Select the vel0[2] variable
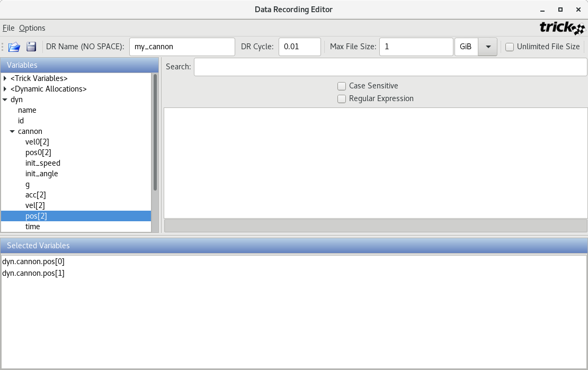 point(37,142)
